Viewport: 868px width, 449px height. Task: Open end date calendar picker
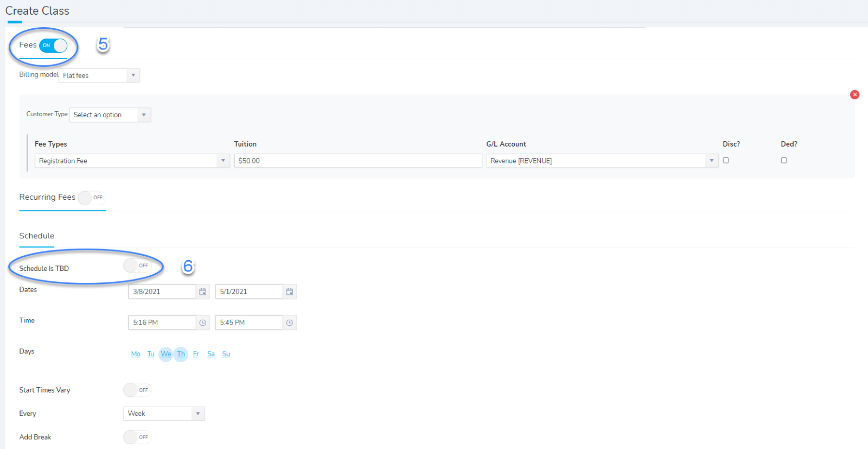click(x=290, y=292)
